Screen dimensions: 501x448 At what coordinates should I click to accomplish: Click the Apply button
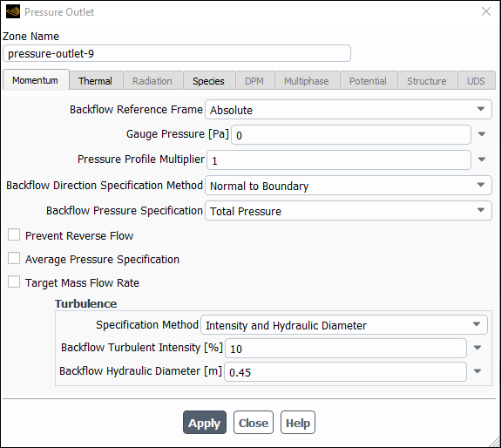pos(205,423)
